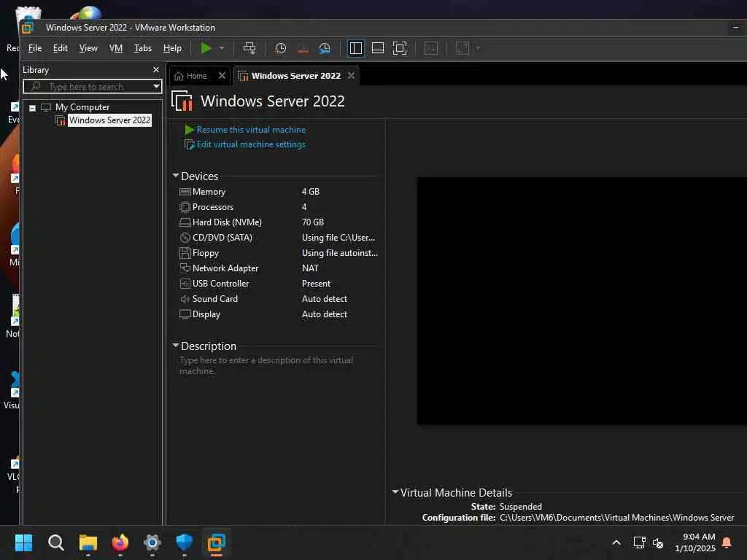Click the Revert to snapshot toolbar icon
The image size is (747, 560).
tap(303, 48)
